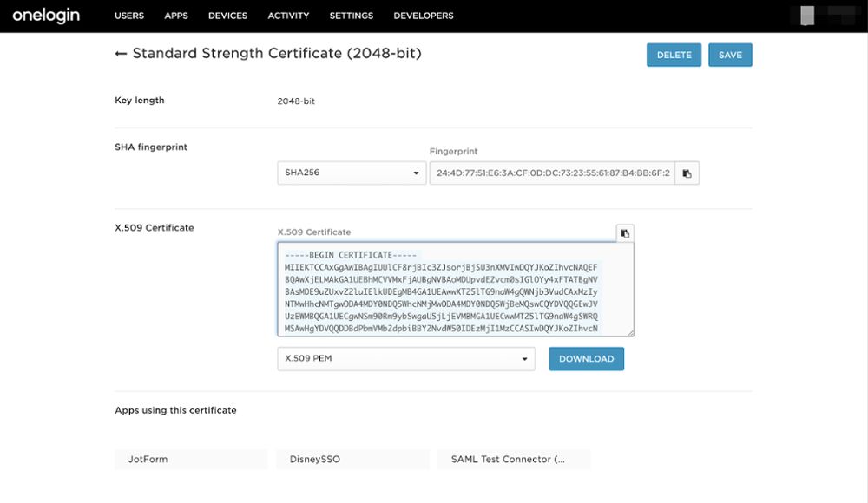Copy the X.509 Certificate text
This screenshot has height=503, width=868.
(x=626, y=232)
